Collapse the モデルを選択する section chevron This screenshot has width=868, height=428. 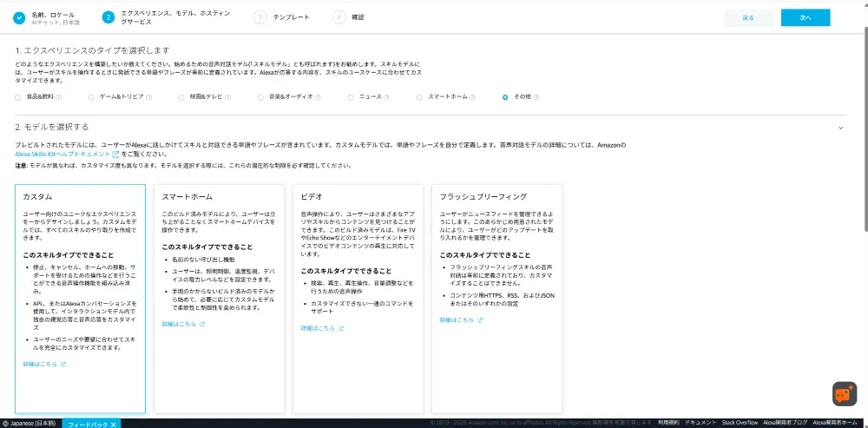(x=840, y=128)
